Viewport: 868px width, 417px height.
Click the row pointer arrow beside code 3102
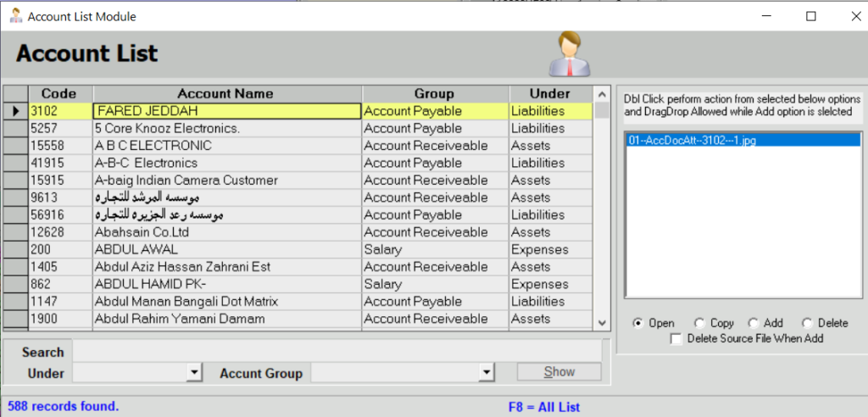pyautogui.click(x=15, y=111)
